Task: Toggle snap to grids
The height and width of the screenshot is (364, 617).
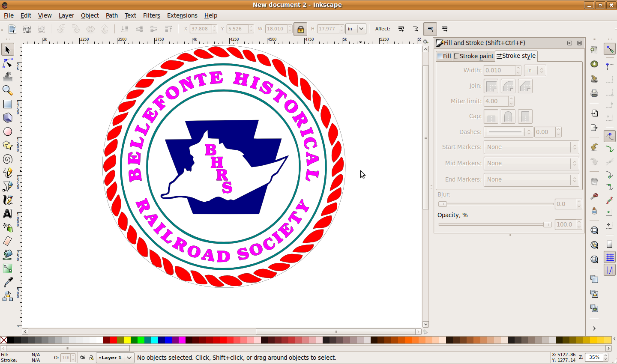Action: [610, 257]
